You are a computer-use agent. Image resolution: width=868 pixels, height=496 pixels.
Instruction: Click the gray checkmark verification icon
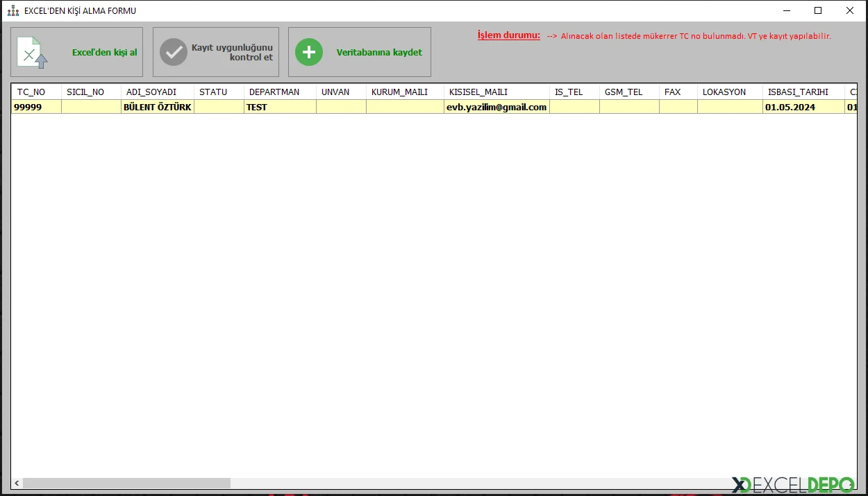click(x=174, y=51)
